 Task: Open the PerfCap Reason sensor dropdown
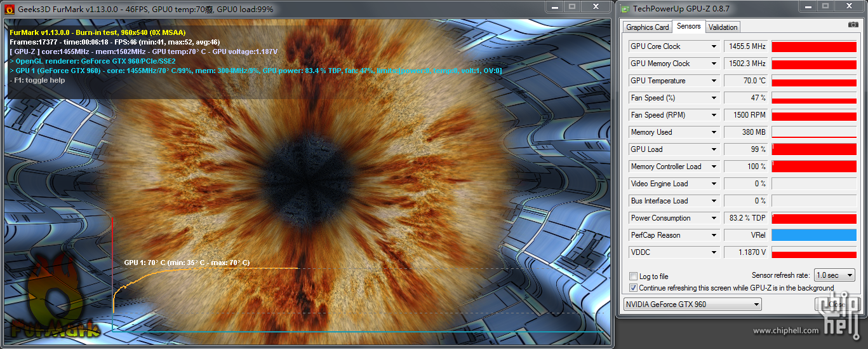tap(714, 235)
